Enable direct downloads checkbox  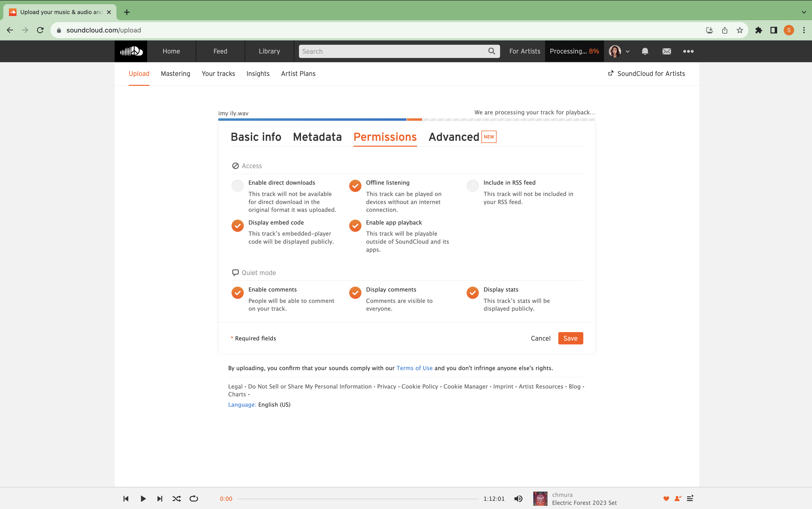[237, 186]
